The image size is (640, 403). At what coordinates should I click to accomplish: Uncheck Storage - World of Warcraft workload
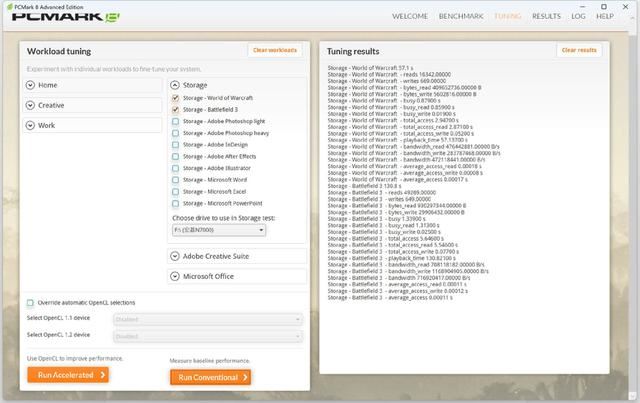(x=176, y=99)
